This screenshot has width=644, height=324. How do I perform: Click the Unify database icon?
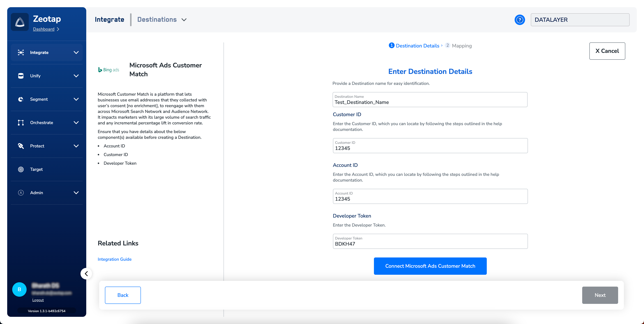[21, 76]
